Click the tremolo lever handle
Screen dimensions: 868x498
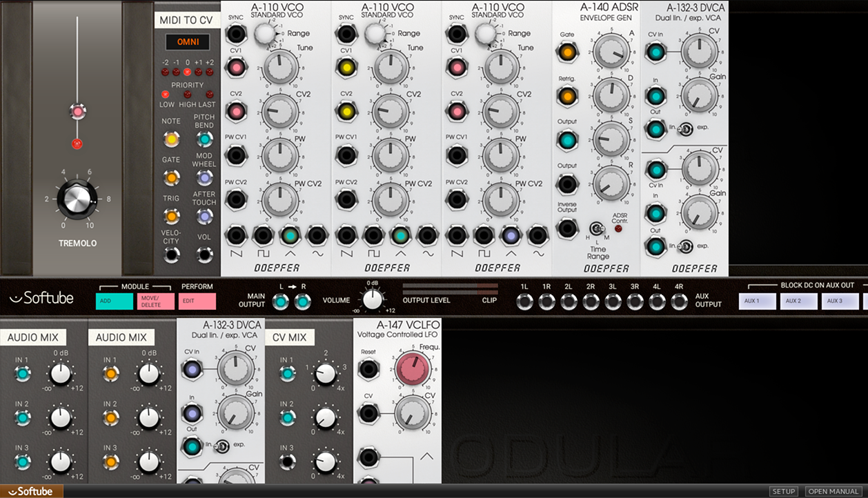[x=77, y=111]
